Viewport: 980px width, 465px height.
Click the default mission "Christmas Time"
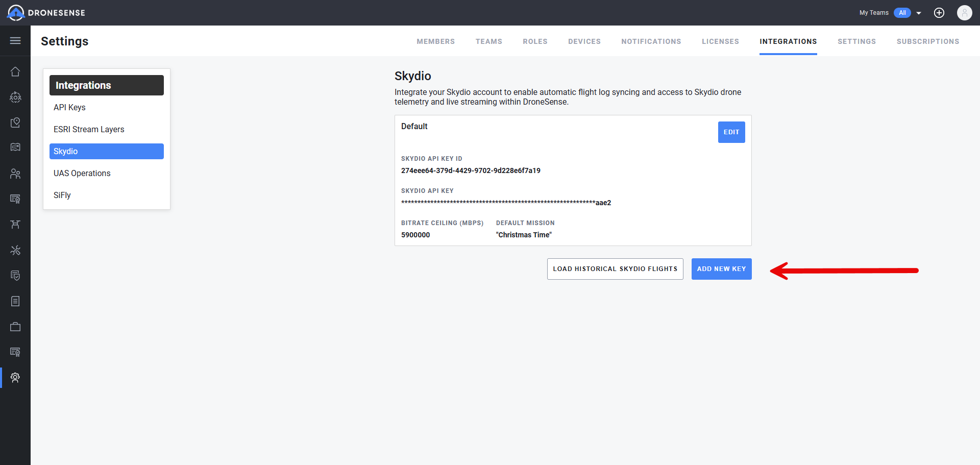[524, 235]
